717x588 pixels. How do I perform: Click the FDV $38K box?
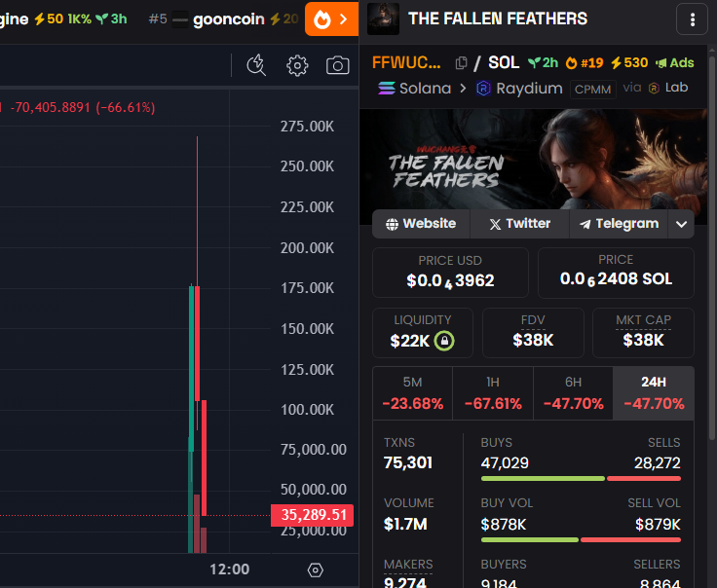[533, 333]
